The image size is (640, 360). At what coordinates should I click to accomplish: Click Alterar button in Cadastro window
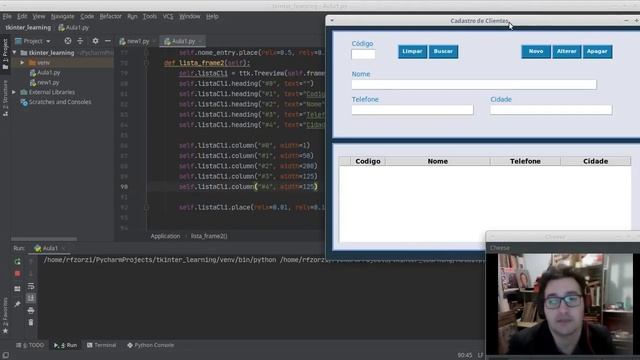click(567, 51)
